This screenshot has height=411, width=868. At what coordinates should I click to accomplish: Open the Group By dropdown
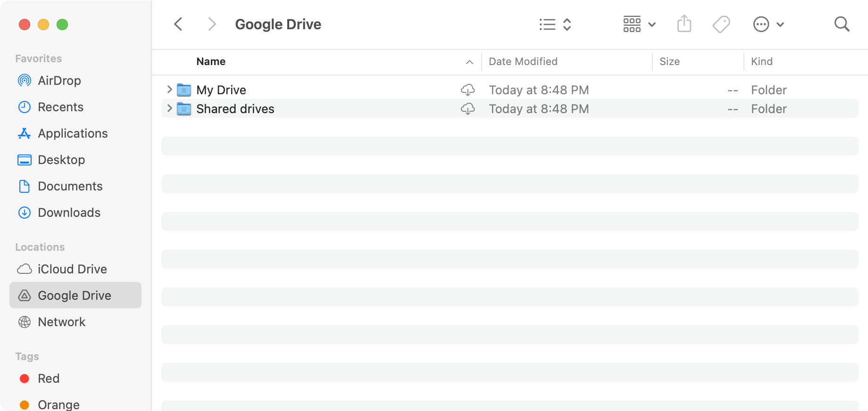click(x=639, y=24)
